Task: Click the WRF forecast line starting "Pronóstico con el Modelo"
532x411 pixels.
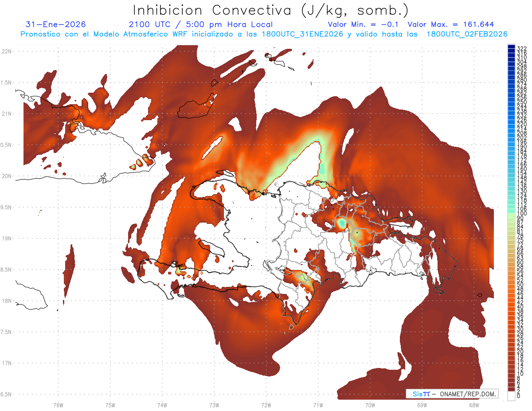Action: [x=264, y=34]
